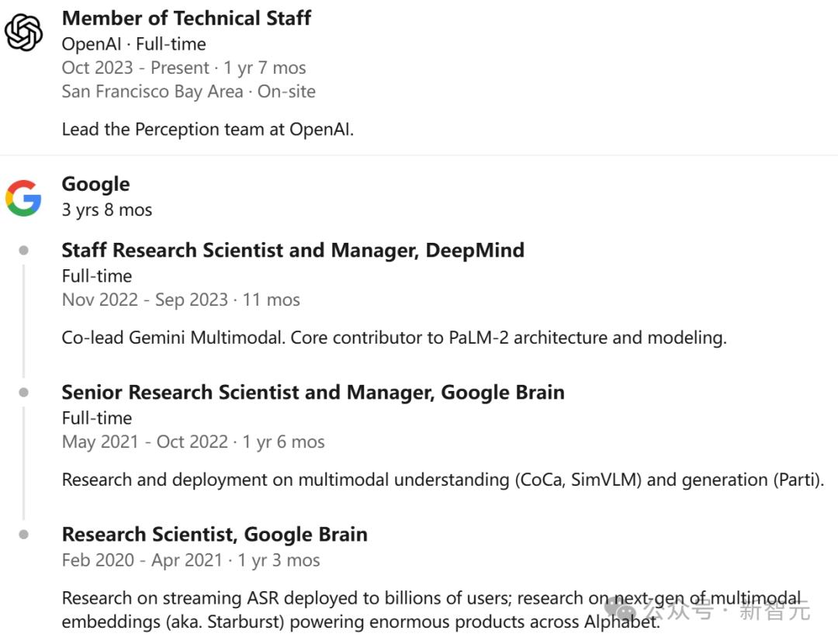Screen dimensions: 838x644
Task: Click the Google logo icon
Action: point(23,198)
